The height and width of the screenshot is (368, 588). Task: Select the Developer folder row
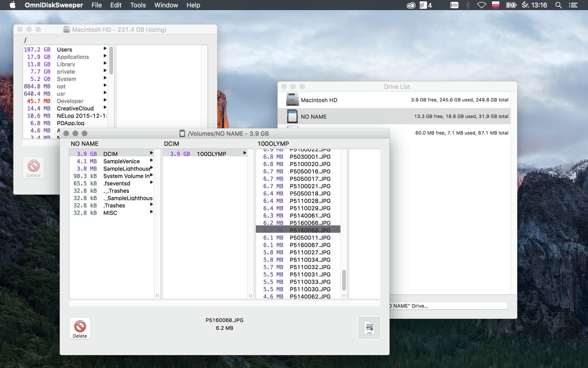pos(65,101)
